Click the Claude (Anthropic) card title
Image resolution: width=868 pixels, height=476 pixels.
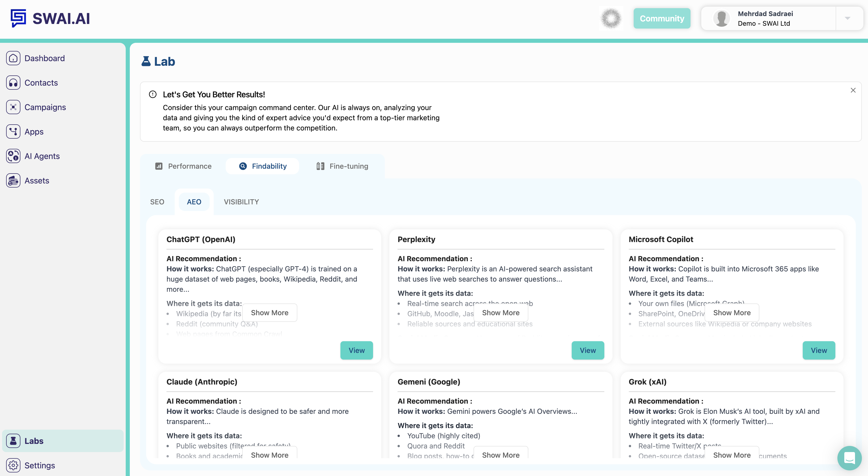202,382
